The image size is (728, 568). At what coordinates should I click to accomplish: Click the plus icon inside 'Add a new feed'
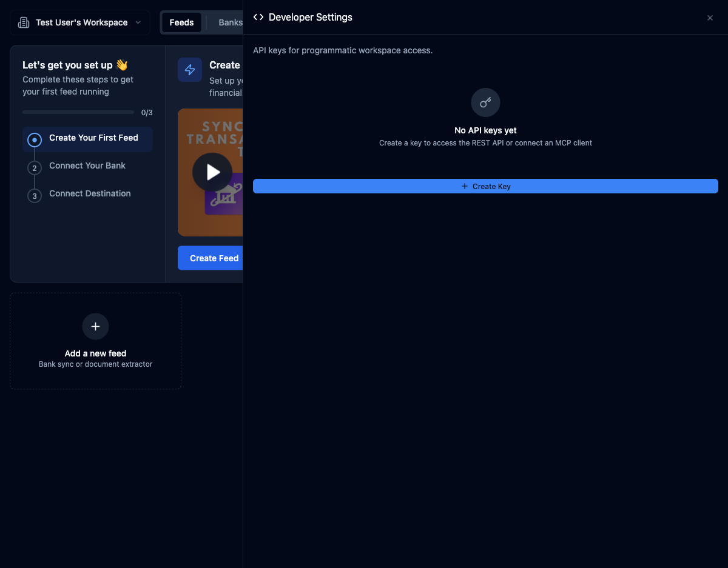[x=95, y=326]
